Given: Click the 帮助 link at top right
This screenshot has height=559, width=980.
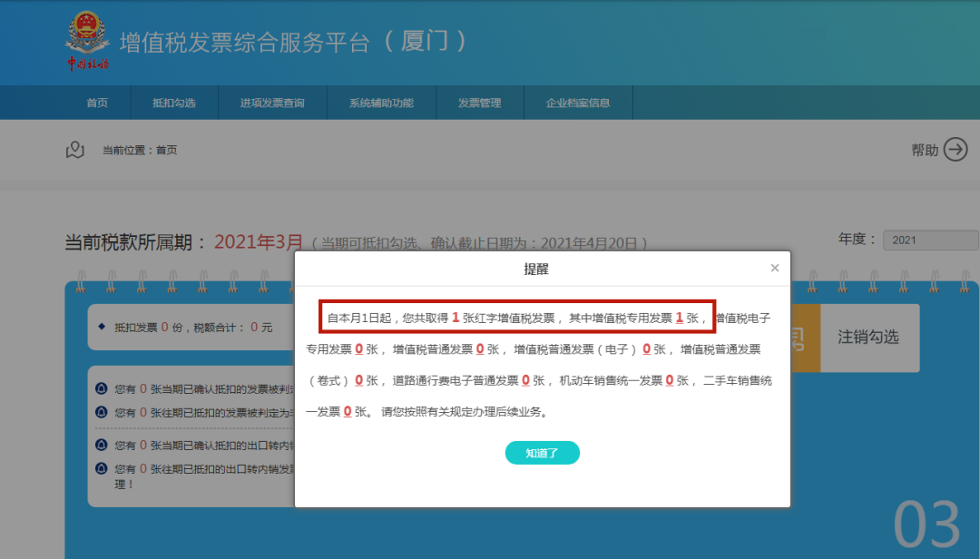Looking at the screenshot, I should [x=923, y=150].
